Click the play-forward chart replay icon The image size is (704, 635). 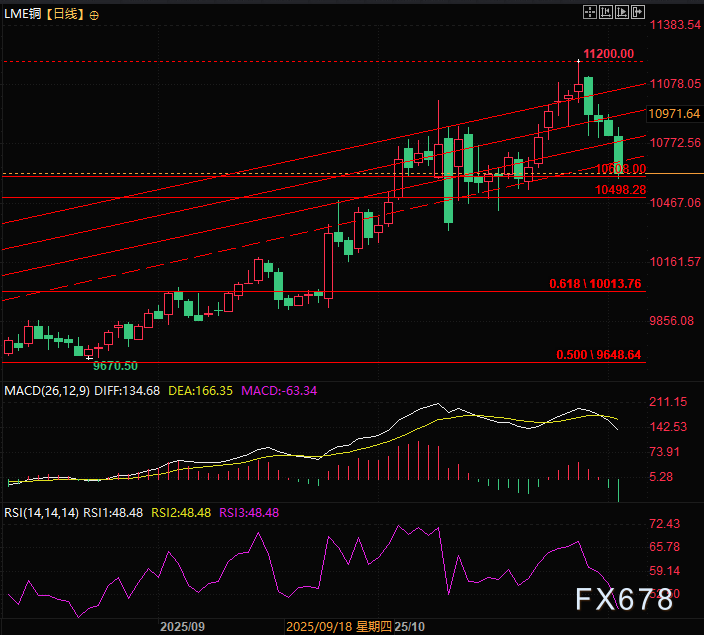pos(620,11)
